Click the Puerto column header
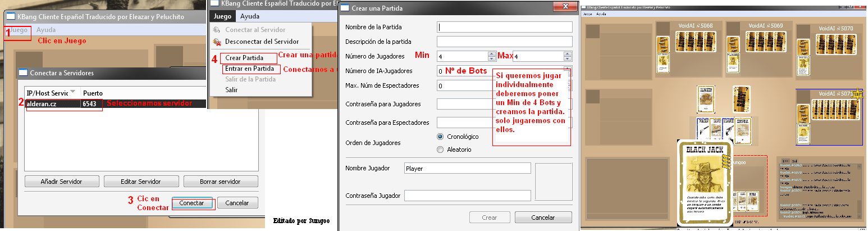This screenshot has width=868, height=231. coord(93,93)
